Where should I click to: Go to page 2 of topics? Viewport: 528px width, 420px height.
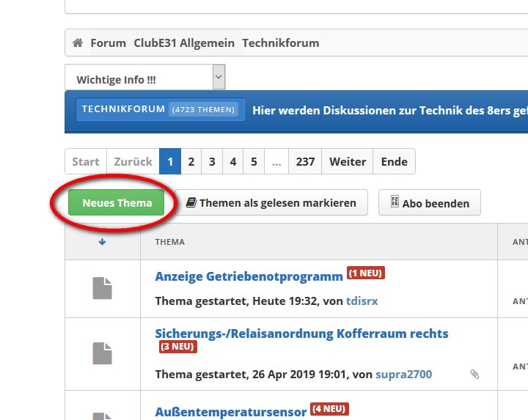tap(191, 162)
